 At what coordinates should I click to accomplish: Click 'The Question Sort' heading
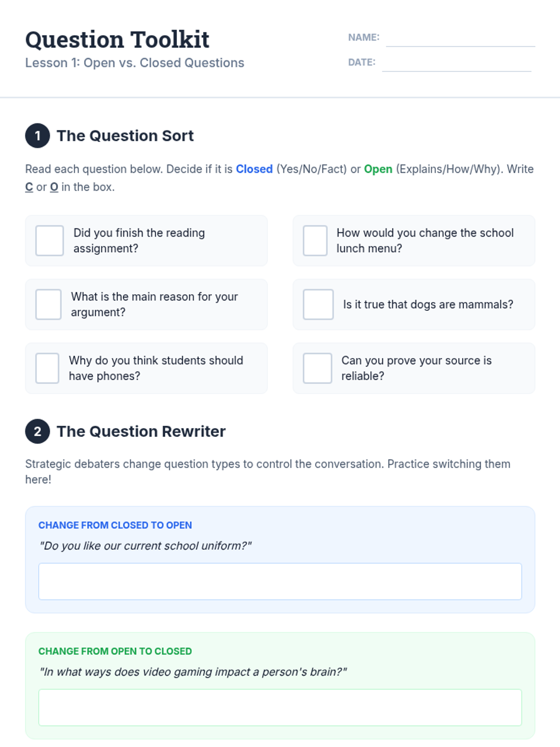[125, 136]
